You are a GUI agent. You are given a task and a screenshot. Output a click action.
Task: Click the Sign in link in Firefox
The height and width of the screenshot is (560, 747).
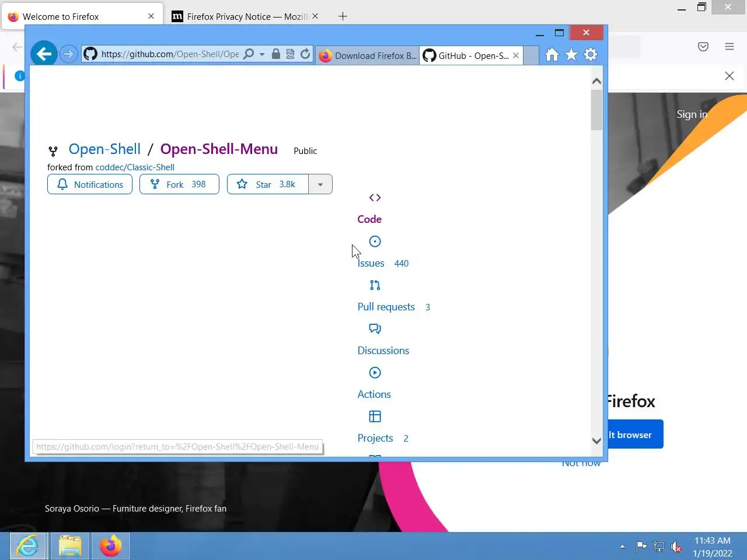click(692, 114)
